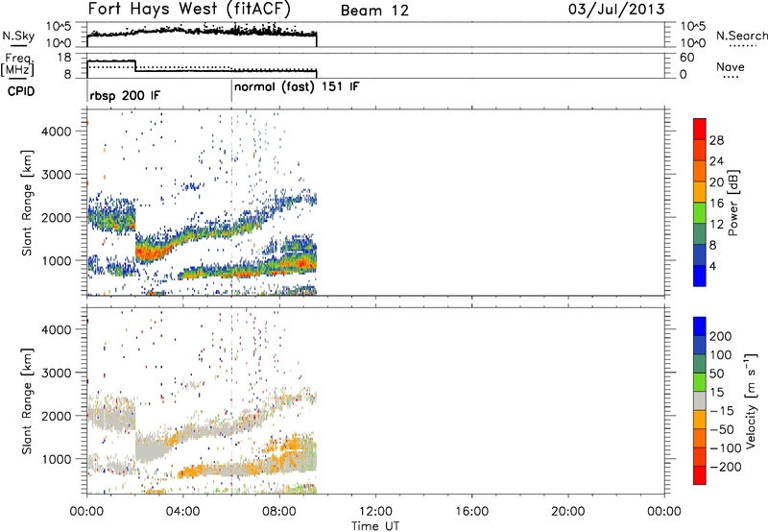Click '20:00' on the time axis
Screen dimensions: 768x532
(x=567, y=512)
